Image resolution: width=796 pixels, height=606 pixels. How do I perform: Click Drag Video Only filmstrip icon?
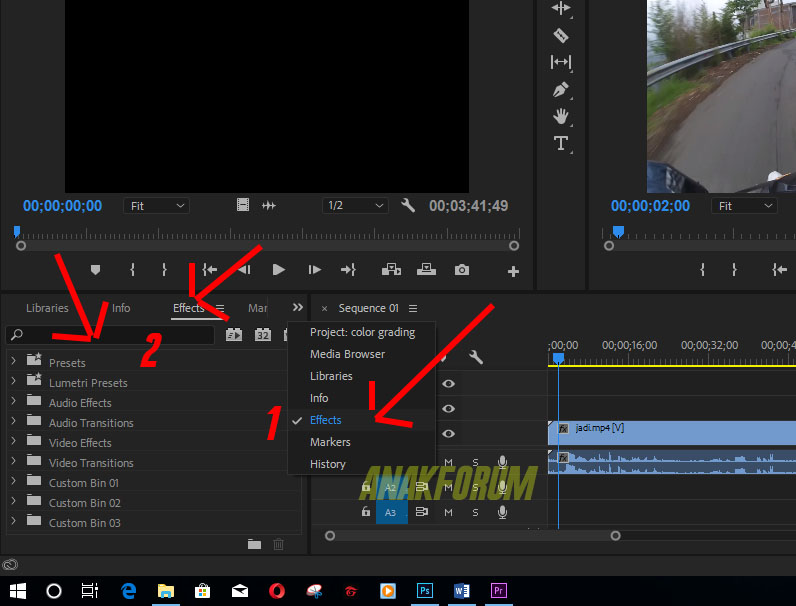(x=243, y=205)
